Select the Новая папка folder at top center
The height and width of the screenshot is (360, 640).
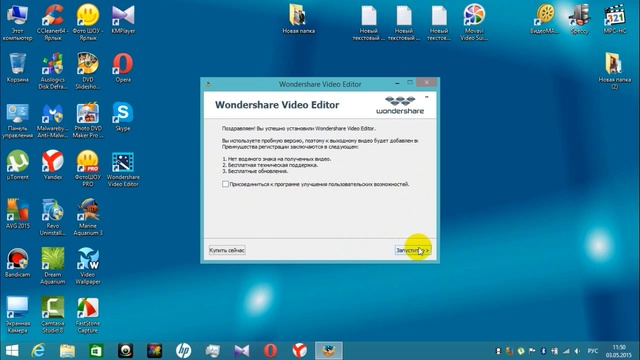tap(298, 19)
